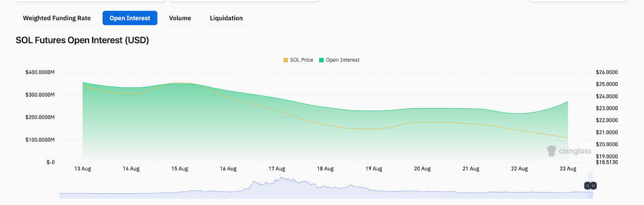Screen dimensions: 644x205
Task: Open the Volume tab
Action: (180, 18)
